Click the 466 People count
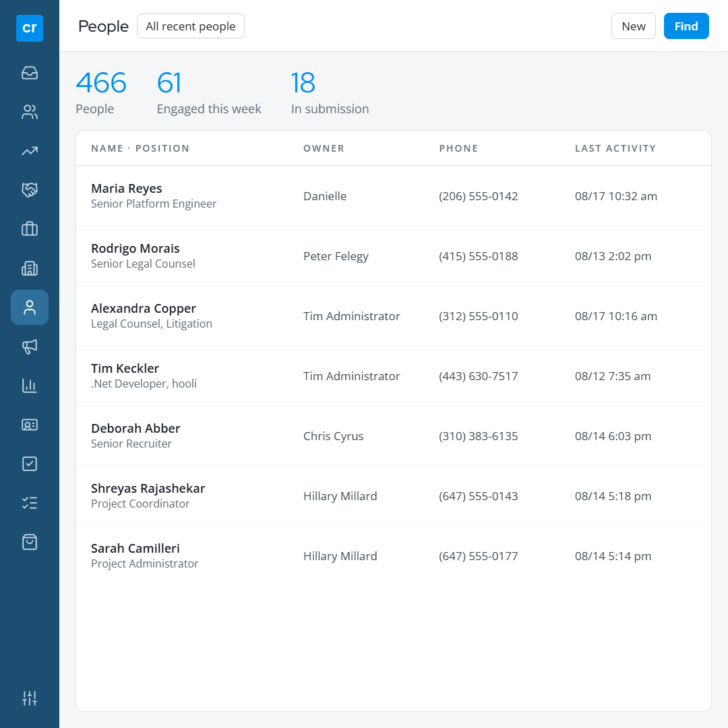728x728 pixels. [x=101, y=92]
